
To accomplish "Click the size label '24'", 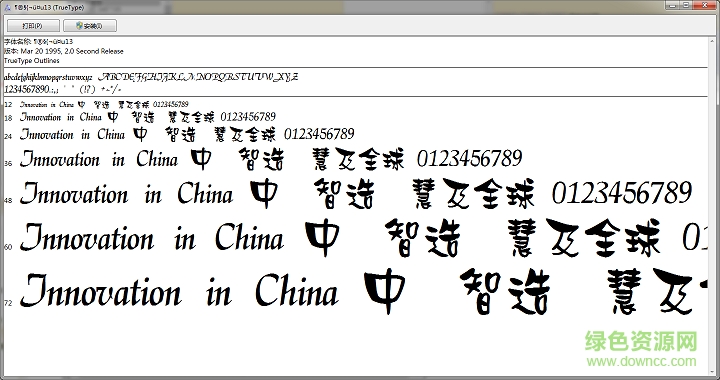I will tap(7, 136).
